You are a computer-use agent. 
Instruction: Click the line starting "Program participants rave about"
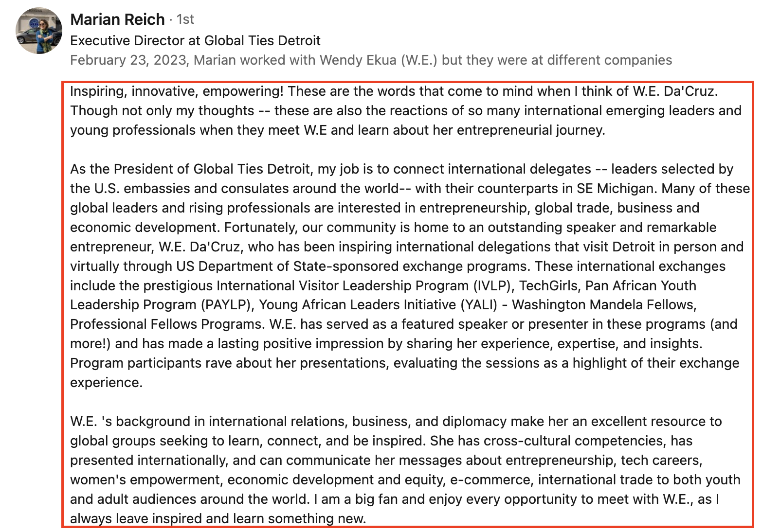[x=405, y=363]
